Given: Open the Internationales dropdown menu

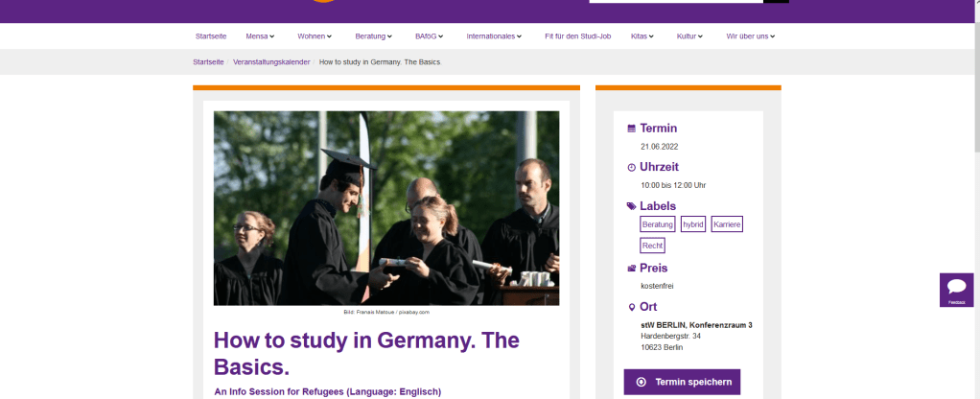Looking at the screenshot, I should (x=494, y=36).
